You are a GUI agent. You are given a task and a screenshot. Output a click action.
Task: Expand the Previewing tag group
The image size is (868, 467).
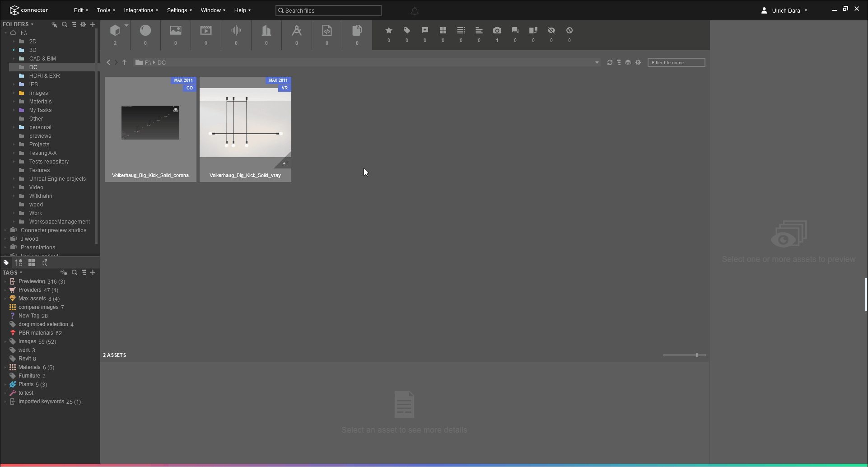point(6,281)
